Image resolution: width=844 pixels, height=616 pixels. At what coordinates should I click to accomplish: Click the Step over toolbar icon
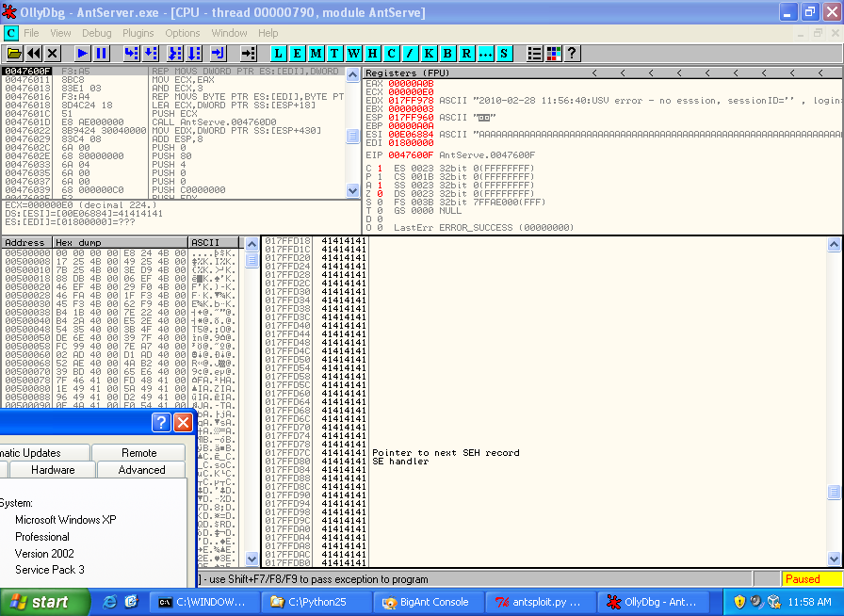[151, 54]
